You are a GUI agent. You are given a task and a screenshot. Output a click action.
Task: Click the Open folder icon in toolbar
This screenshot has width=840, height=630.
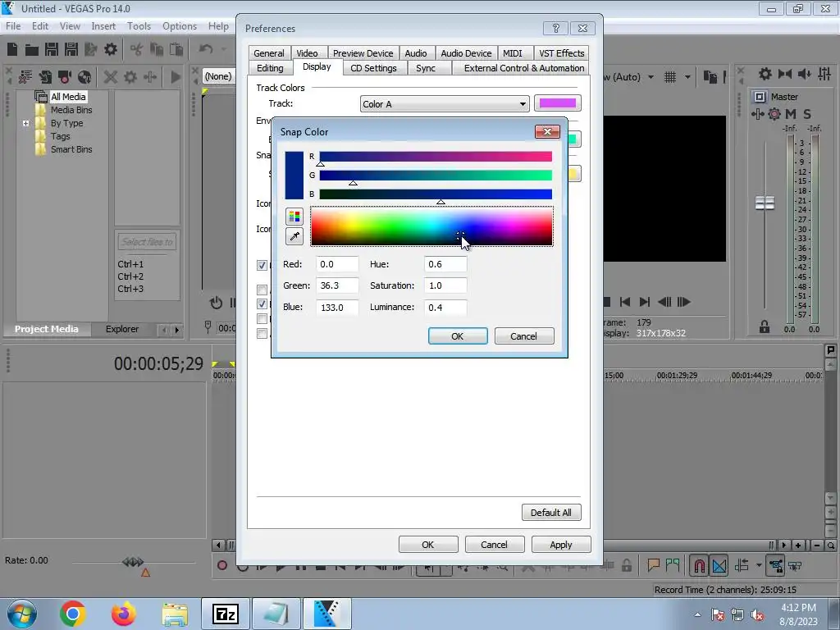click(x=32, y=50)
